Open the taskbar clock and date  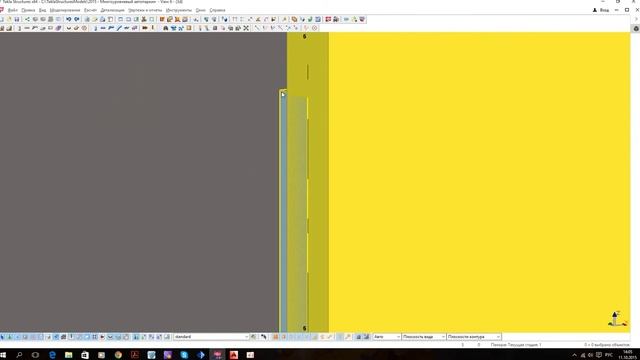click(628, 355)
